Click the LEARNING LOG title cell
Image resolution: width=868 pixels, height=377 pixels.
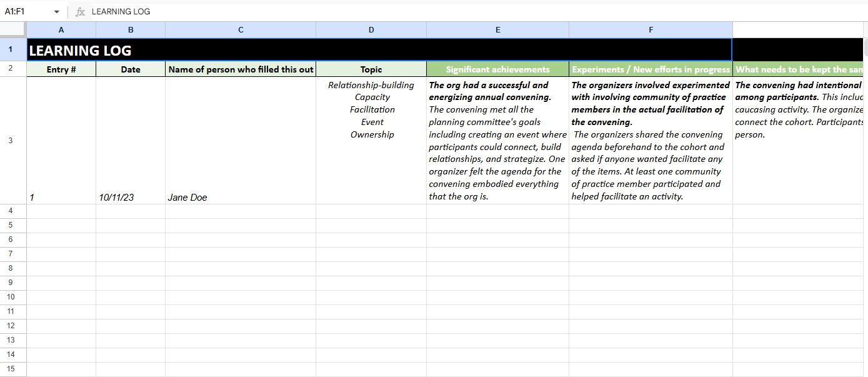[x=379, y=50]
